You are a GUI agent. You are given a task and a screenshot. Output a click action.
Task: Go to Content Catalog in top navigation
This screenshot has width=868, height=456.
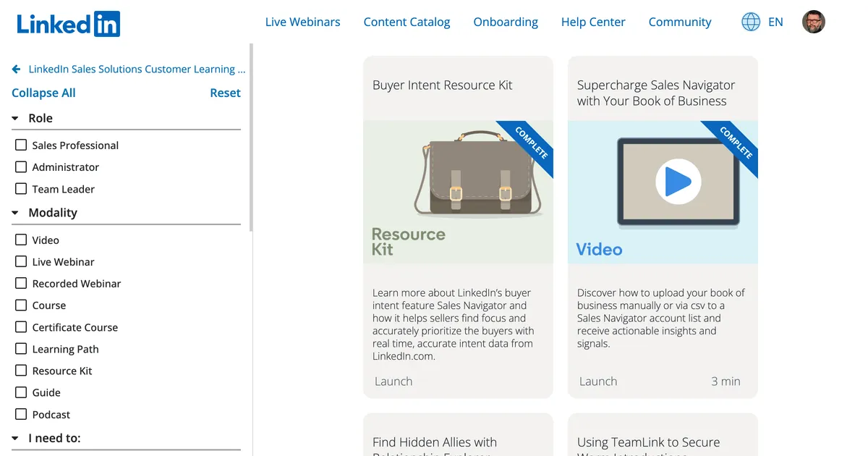[x=407, y=22]
